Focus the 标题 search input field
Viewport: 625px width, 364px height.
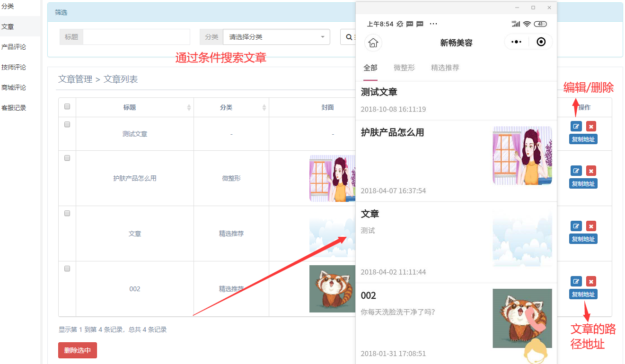pyautogui.click(x=136, y=37)
